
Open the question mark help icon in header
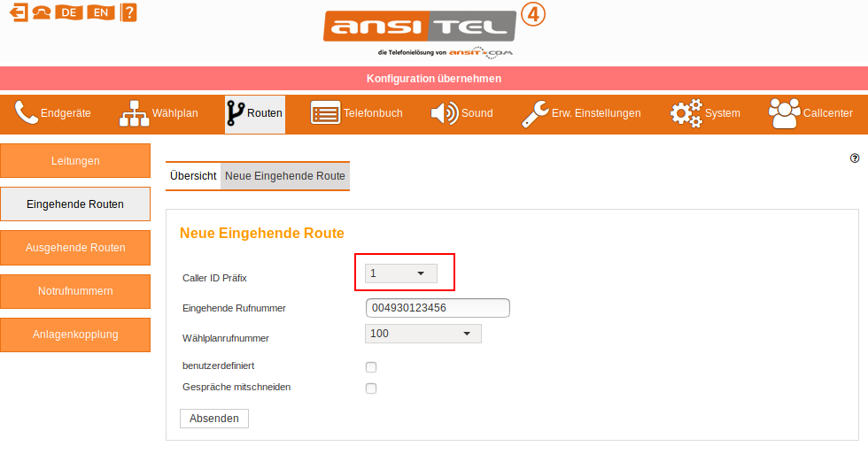pos(128,12)
